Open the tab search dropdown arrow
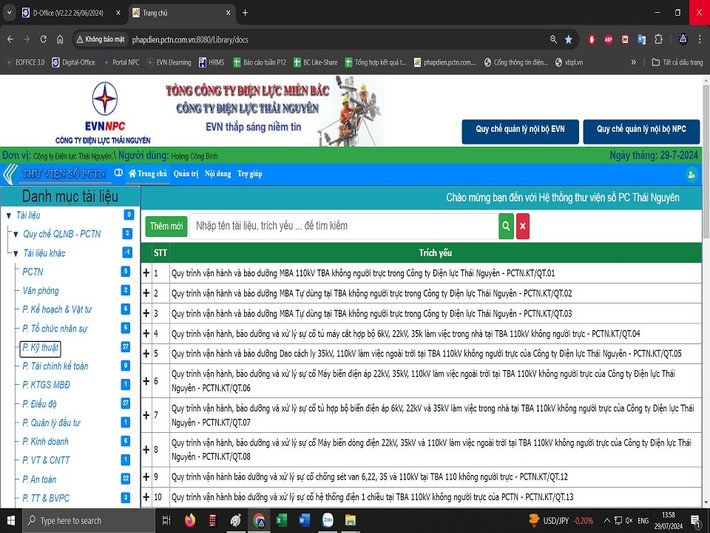 [x=9, y=13]
